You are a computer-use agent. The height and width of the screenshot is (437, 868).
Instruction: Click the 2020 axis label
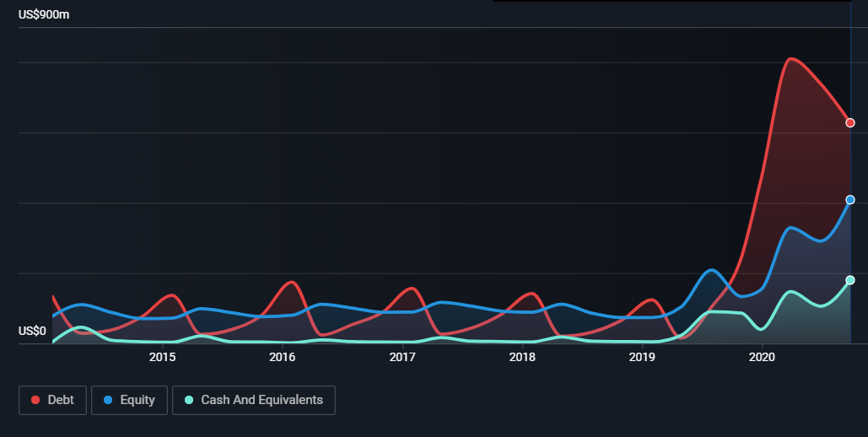763,357
